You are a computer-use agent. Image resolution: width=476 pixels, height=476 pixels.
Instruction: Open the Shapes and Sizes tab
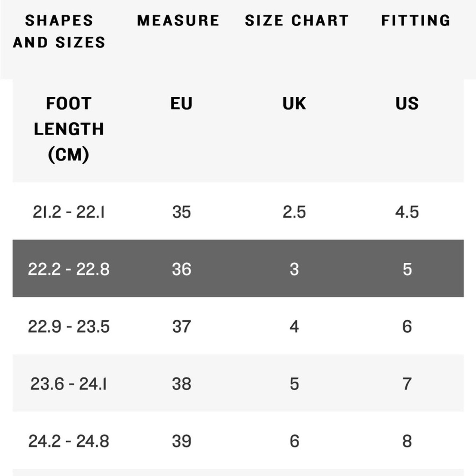[x=59, y=31]
